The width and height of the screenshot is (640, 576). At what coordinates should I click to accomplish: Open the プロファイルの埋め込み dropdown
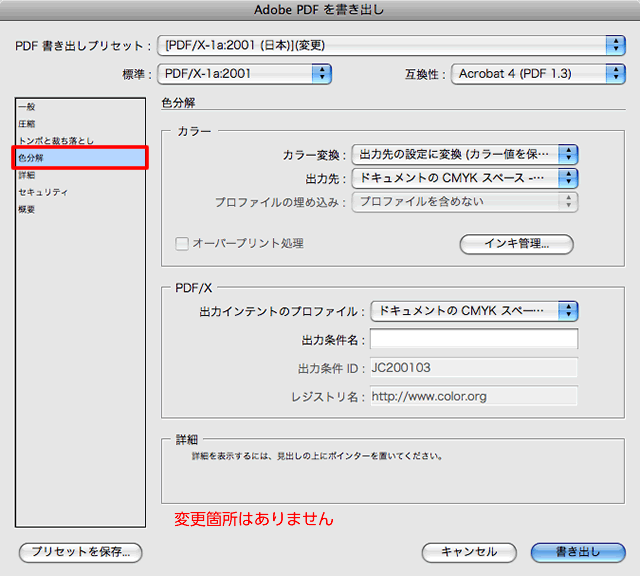pos(465,202)
